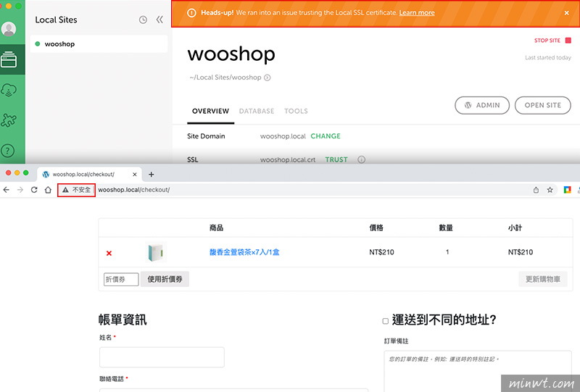
Task: Click the 折價券 coupon field
Action: (x=121, y=279)
